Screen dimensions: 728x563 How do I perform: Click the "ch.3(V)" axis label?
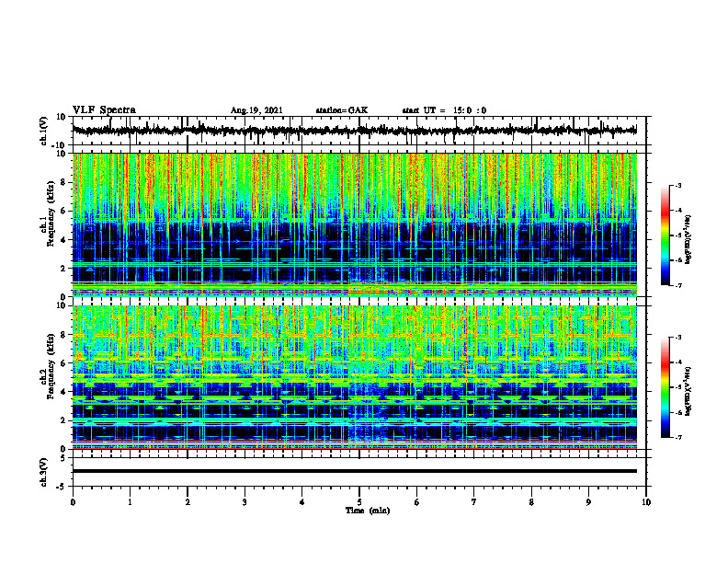coord(44,472)
